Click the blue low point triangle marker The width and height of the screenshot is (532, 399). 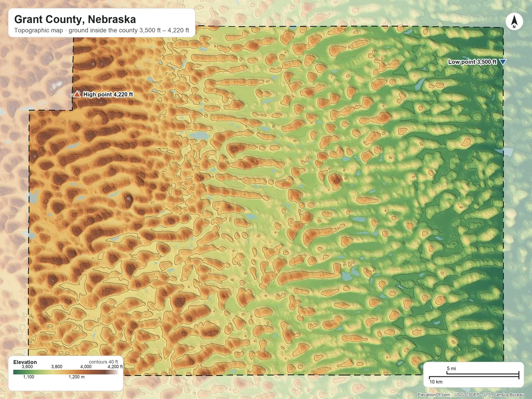coord(502,62)
